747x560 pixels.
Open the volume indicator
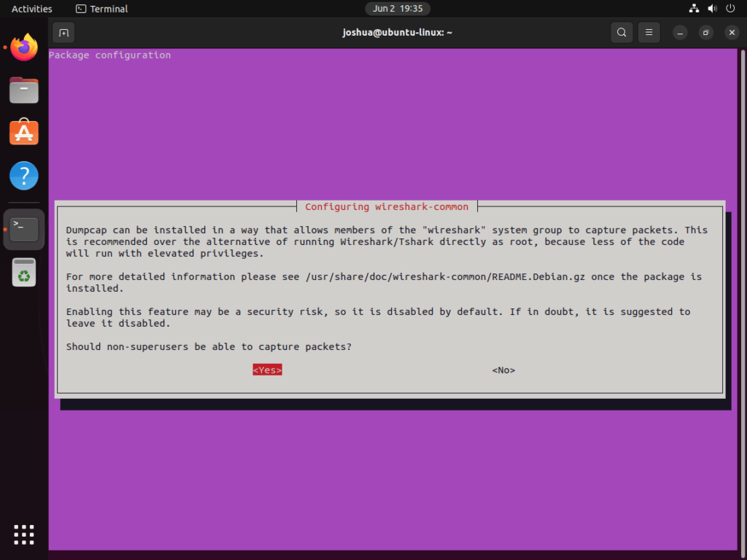click(x=712, y=9)
